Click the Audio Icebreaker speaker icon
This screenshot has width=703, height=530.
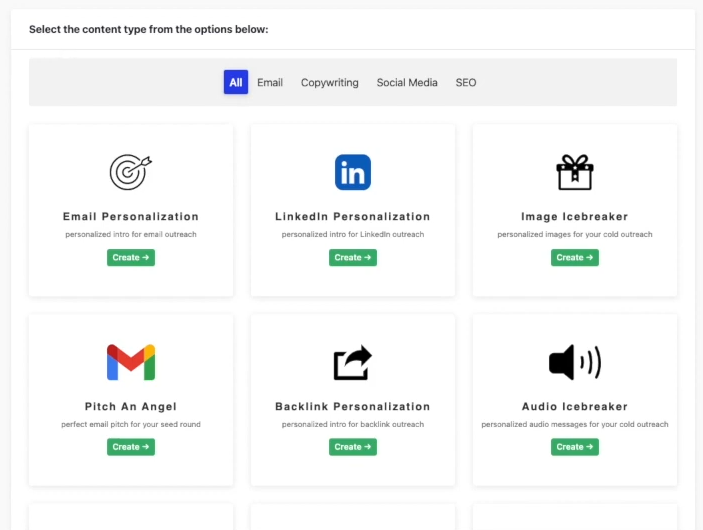pyautogui.click(x=574, y=362)
